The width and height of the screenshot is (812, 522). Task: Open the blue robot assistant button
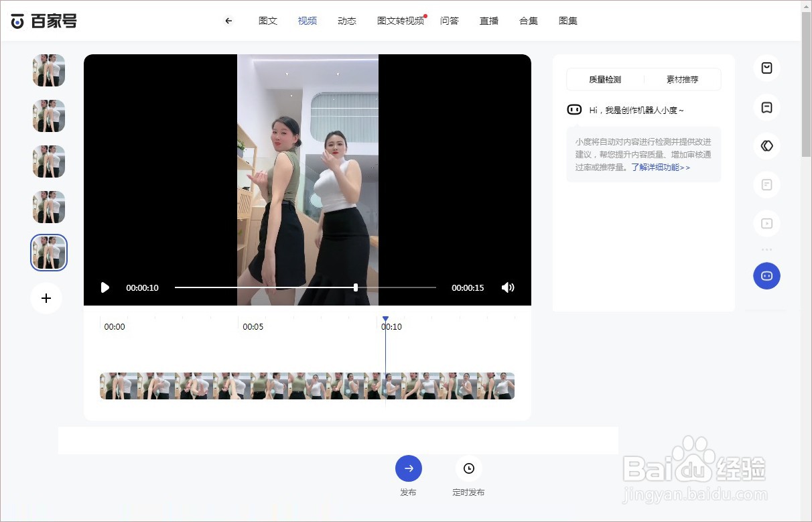pos(767,276)
